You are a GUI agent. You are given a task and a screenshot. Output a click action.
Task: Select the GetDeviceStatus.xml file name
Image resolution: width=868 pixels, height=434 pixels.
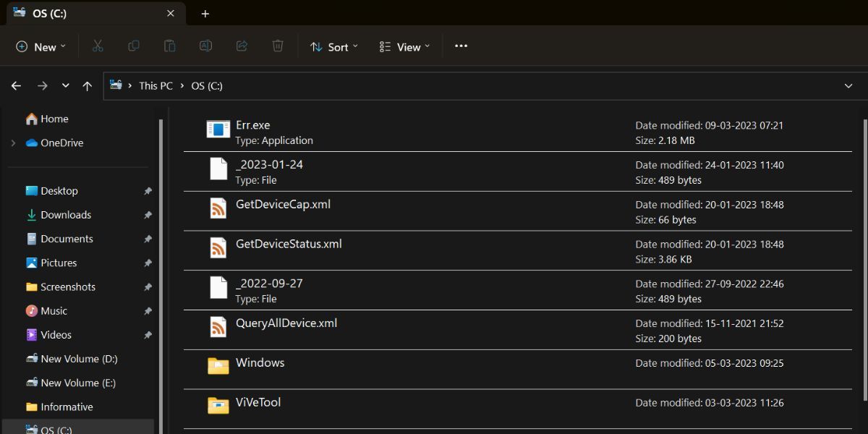coord(289,244)
